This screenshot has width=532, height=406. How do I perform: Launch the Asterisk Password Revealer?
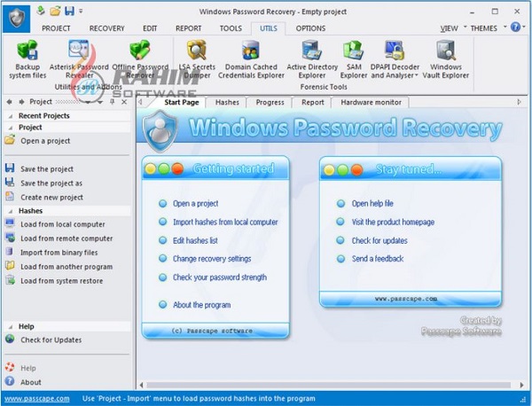pos(79,59)
